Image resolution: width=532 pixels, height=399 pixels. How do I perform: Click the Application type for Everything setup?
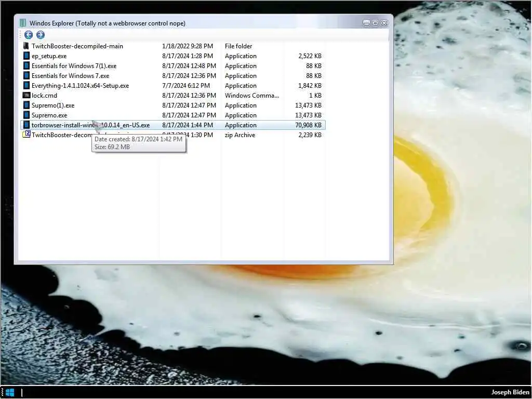[x=241, y=86]
